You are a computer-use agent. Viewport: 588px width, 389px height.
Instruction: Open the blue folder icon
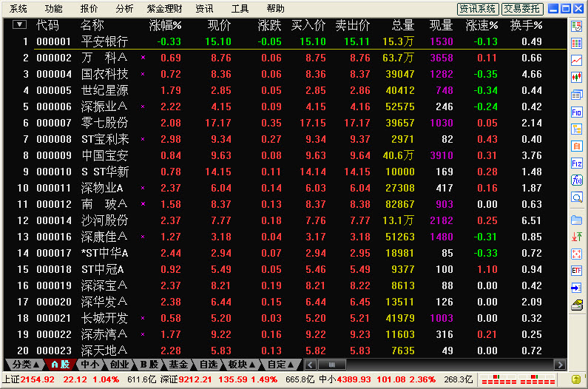(x=576, y=220)
